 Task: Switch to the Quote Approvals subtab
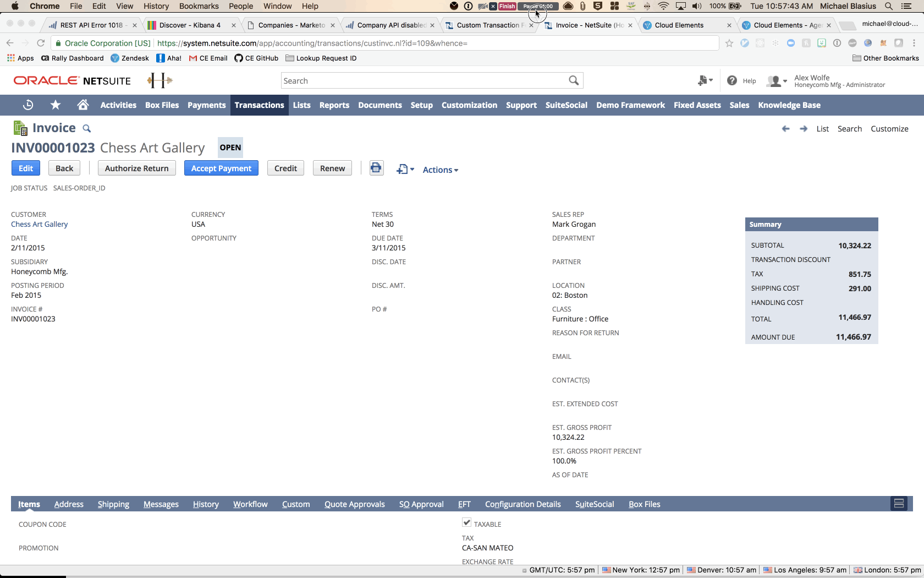point(355,504)
